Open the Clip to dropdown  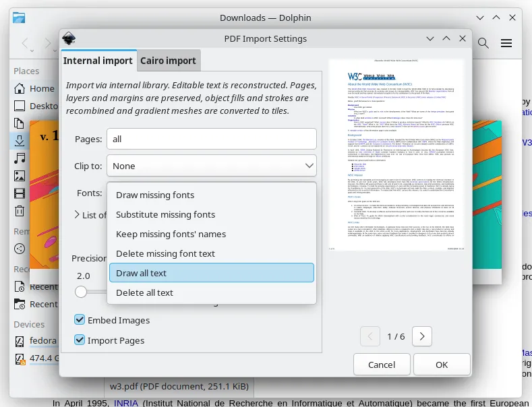point(212,166)
